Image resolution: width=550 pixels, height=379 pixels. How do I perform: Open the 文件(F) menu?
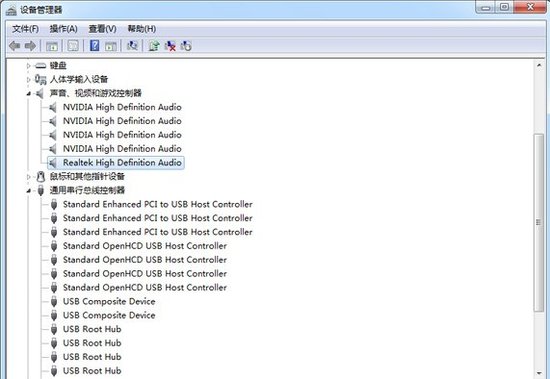pos(25,29)
